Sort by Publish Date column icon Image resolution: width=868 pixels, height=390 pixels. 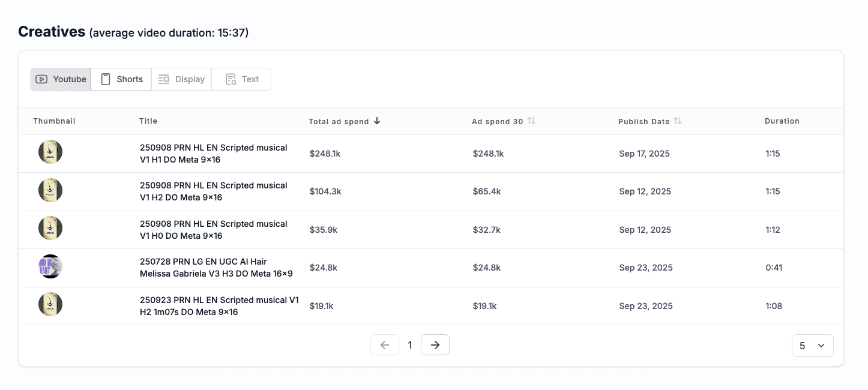point(678,121)
